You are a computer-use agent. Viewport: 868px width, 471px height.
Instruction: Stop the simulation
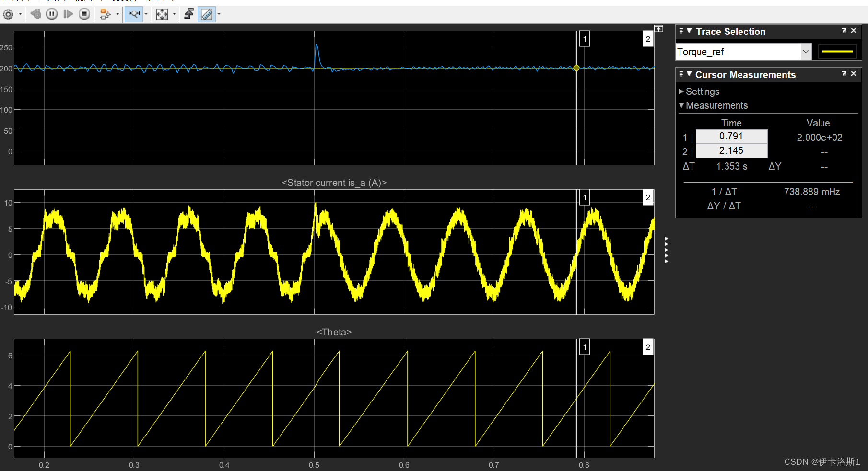(84, 14)
